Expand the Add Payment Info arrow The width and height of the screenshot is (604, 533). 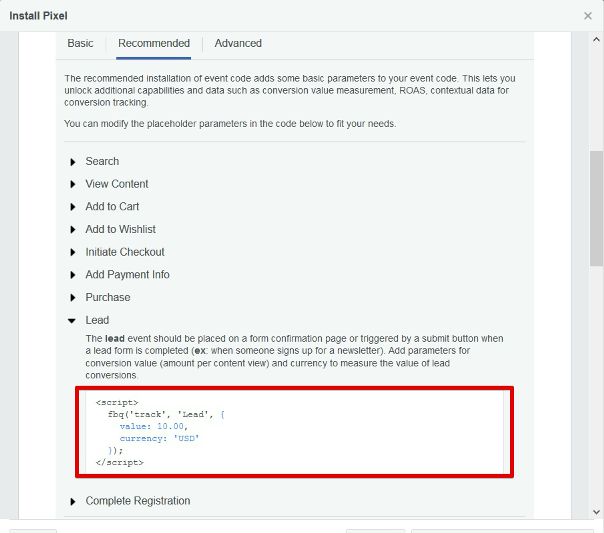click(x=72, y=275)
